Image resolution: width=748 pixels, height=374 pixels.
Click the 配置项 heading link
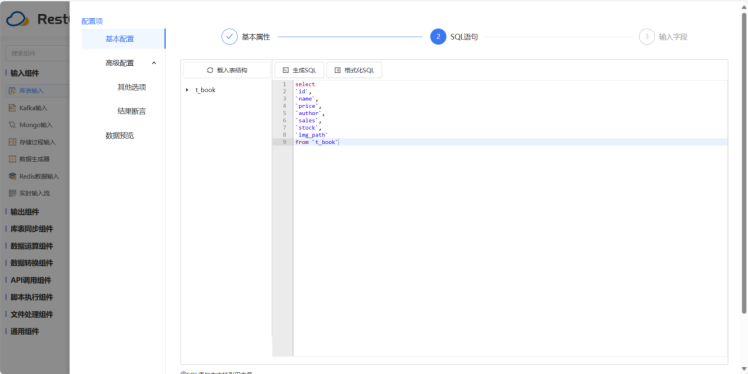(x=92, y=21)
